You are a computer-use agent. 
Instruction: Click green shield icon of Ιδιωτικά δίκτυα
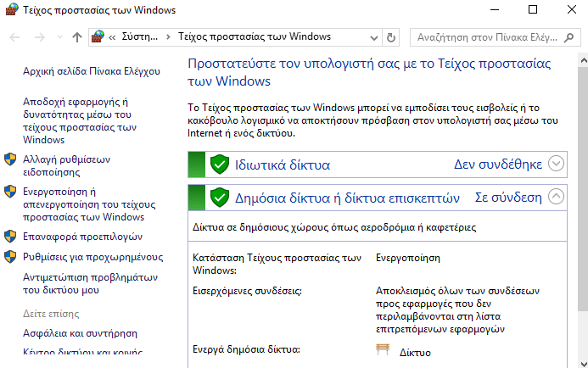tap(220, 164)
